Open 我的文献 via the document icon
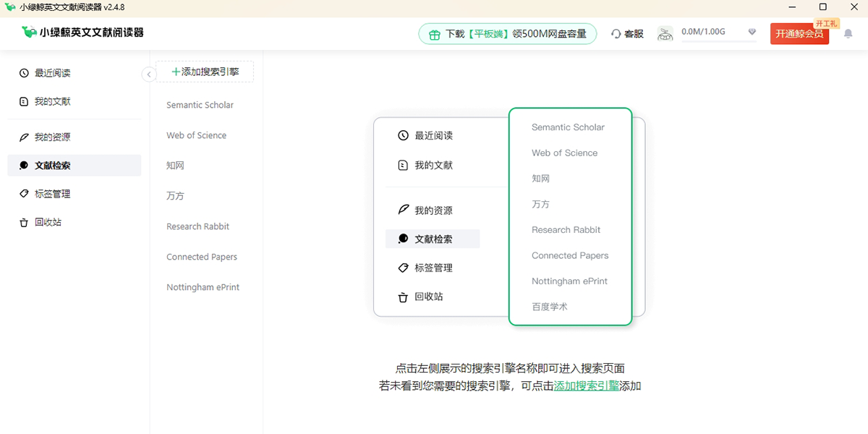868x434 pixels. (25, 101)
